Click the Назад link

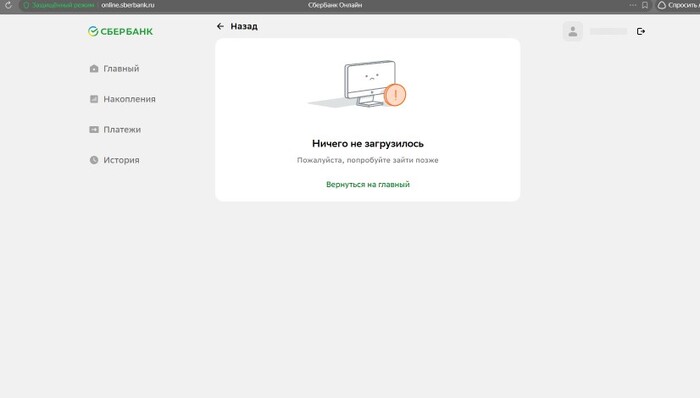(244, 26)
